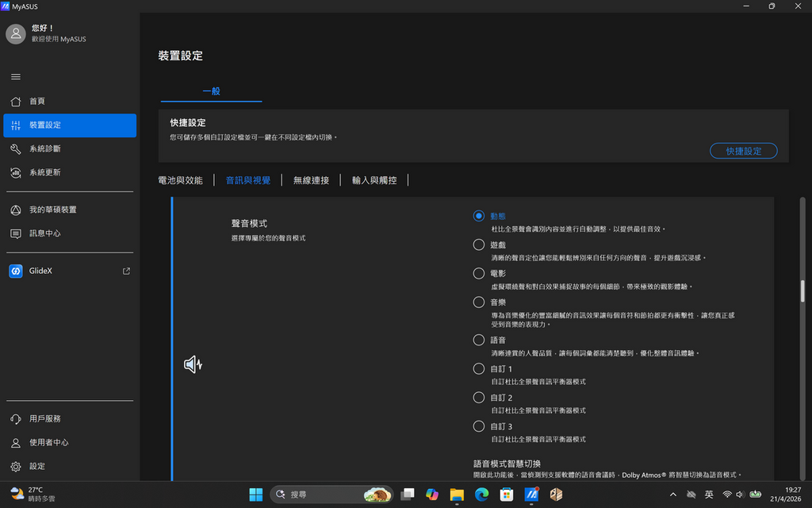Switch to 無線連接 tab
This screenshot has width=812, height=508.
tap(311, 180)
